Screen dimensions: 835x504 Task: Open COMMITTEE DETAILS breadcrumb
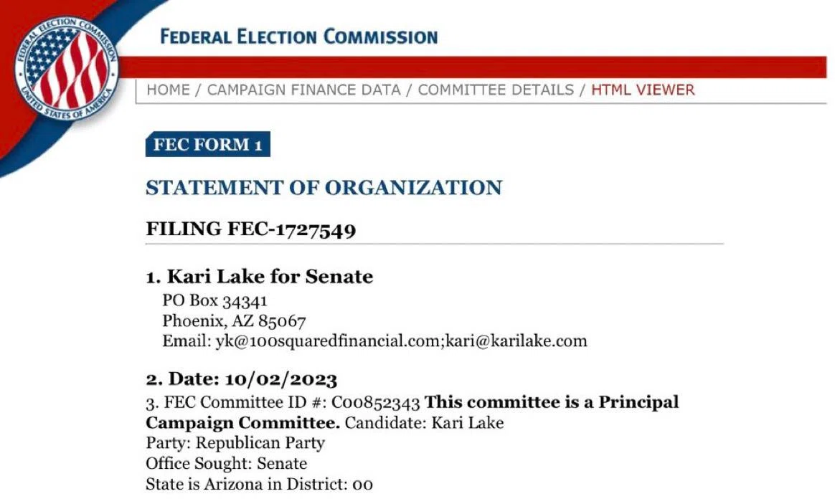coord(496,90)
